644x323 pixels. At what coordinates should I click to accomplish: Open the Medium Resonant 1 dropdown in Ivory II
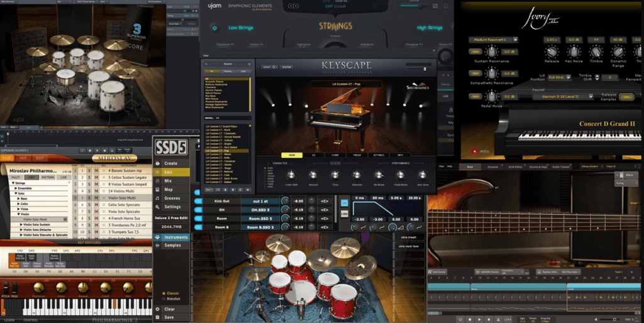(493, 40)
